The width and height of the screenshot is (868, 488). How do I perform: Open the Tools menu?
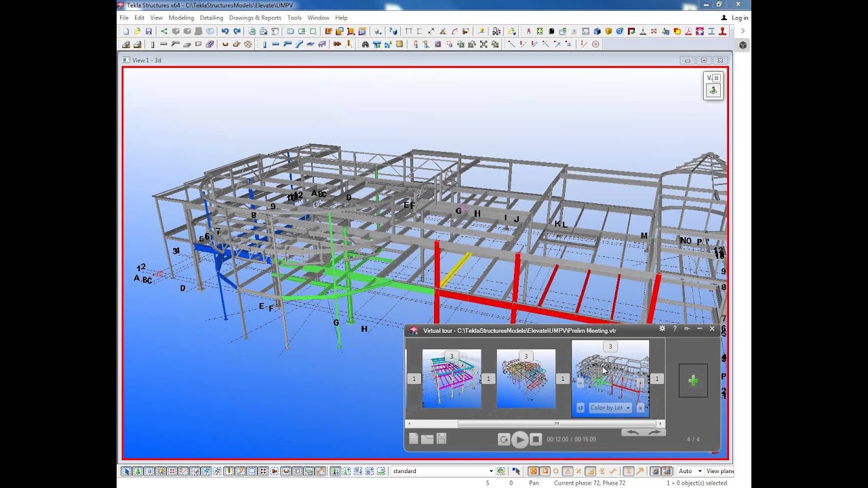pyautogui.click(x=294, y=18)
